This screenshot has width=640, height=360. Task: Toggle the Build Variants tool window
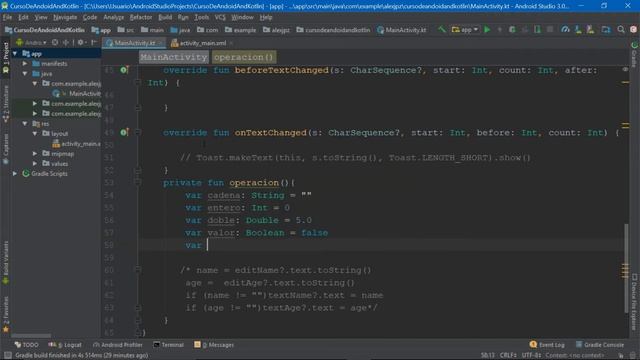6,262
